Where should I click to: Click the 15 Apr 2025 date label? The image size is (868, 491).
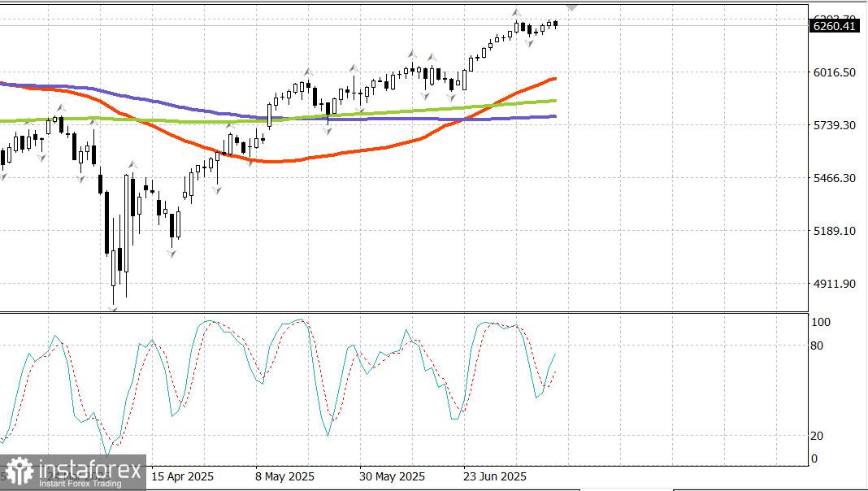[182, 476]
